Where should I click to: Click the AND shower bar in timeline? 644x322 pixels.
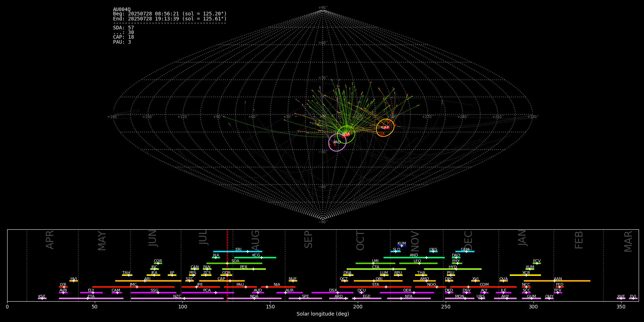point(414,258)
